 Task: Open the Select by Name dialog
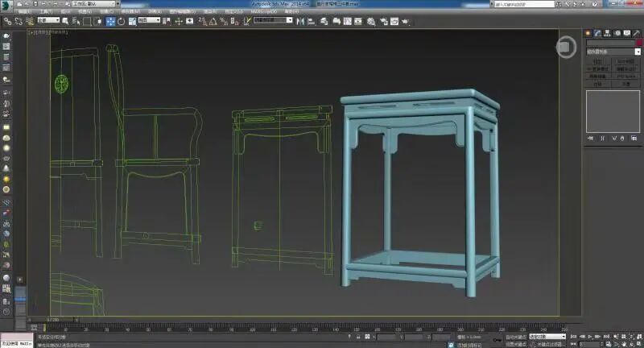(x=76, y=21)
